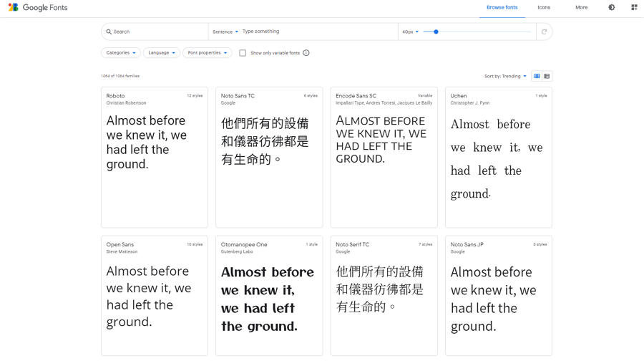Toggle the dark theme icon
The width and height of the screenshot is (644, 361).
pyautogui.click(x=612, y=7)
